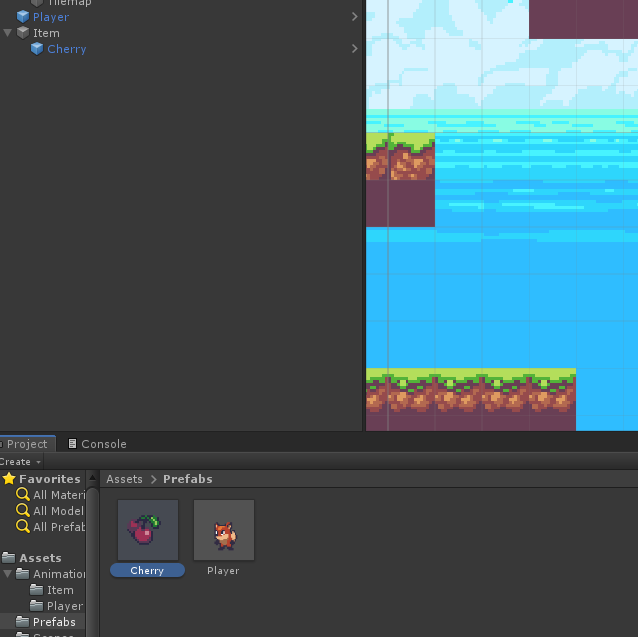This screenshot has height=637, width=638.
Task: Select the Cherry object in the hierarchy
Action: pyautogui.click(x=67, y=49)
